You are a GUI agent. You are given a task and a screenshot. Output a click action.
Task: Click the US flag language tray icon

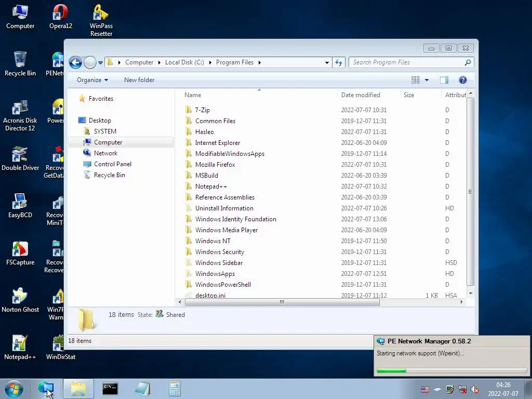pos(425,390)
